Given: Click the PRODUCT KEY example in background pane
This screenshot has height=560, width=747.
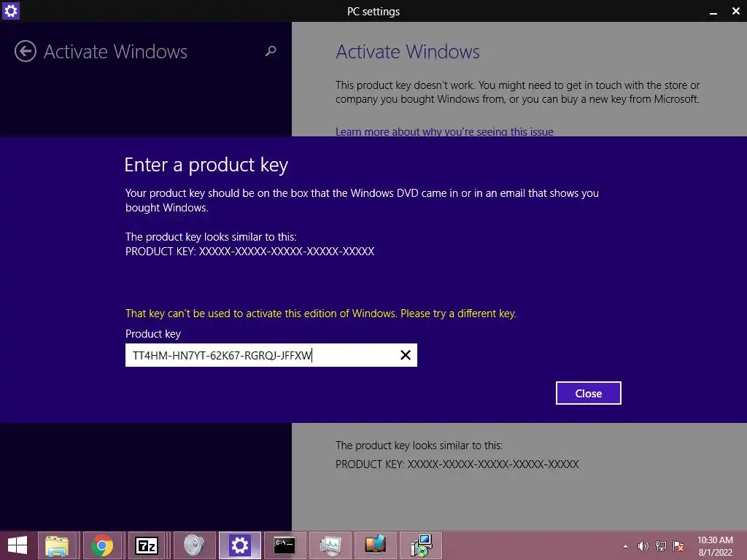Looking at the screenshot, I should (457, 464).
